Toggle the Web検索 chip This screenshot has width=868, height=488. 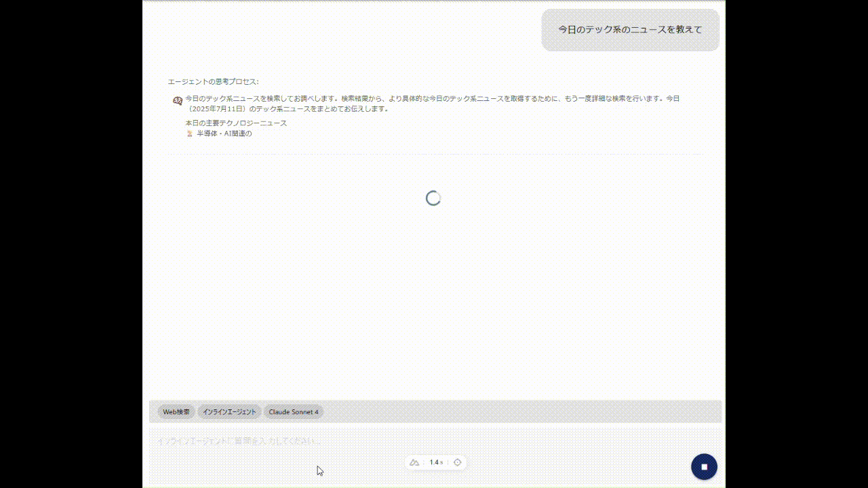click(x=176, y=411)
